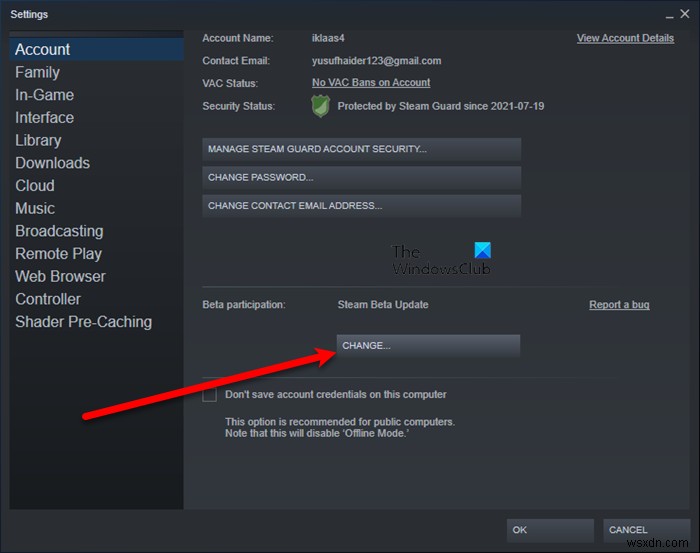Open the Report a bug link
Screen dimensions: 700x553
point(619,305)
